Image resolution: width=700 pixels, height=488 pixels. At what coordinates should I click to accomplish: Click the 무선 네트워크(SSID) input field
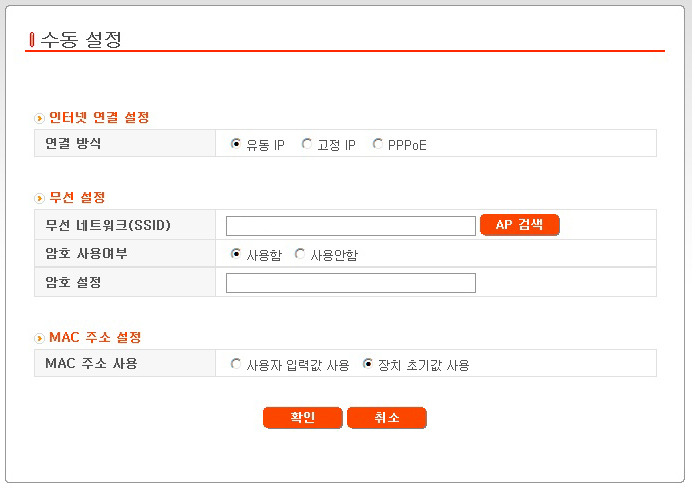coord(350,226)
